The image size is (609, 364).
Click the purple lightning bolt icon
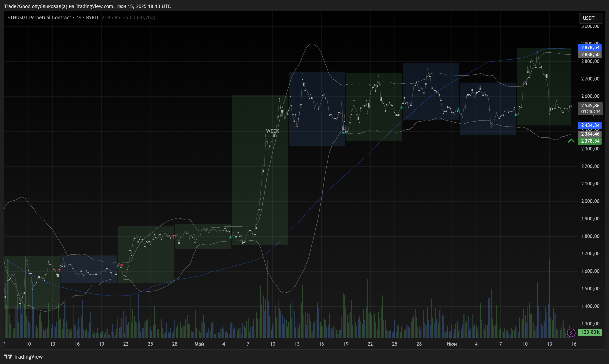(571, 333)
